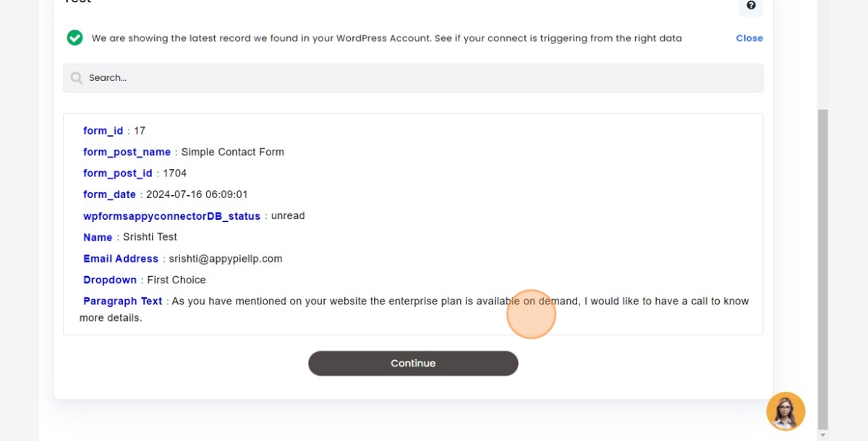Viewport: 868px width, 441px height.
Task: Select the form_post_name field label
Action: [127, 152]
